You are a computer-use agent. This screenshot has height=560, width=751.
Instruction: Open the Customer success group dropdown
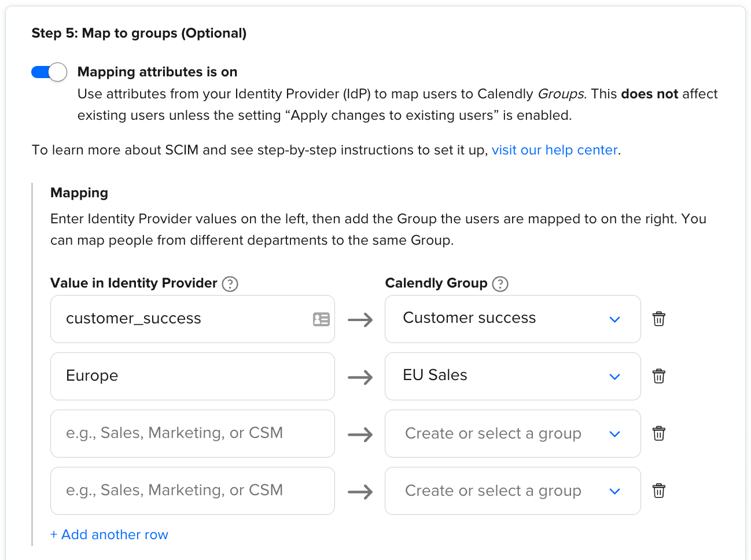[x=512, y=319]
